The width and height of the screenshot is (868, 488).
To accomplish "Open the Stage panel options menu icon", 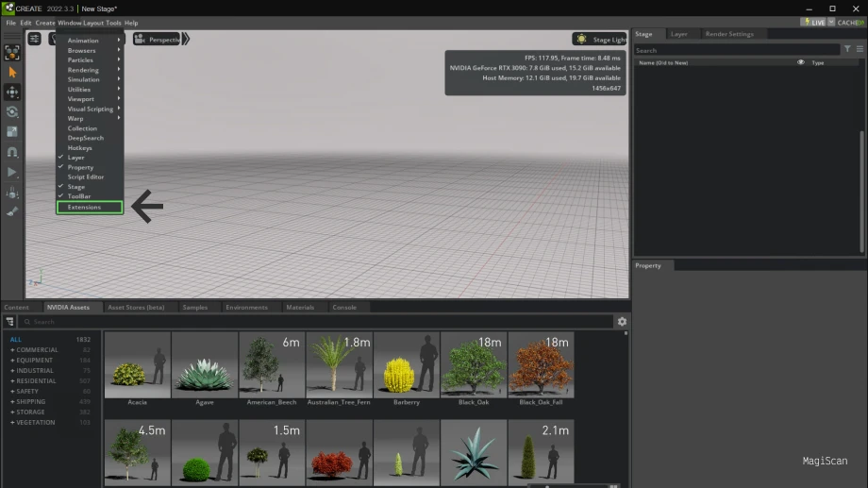I will pyautogui.click(x=860, y=49).
